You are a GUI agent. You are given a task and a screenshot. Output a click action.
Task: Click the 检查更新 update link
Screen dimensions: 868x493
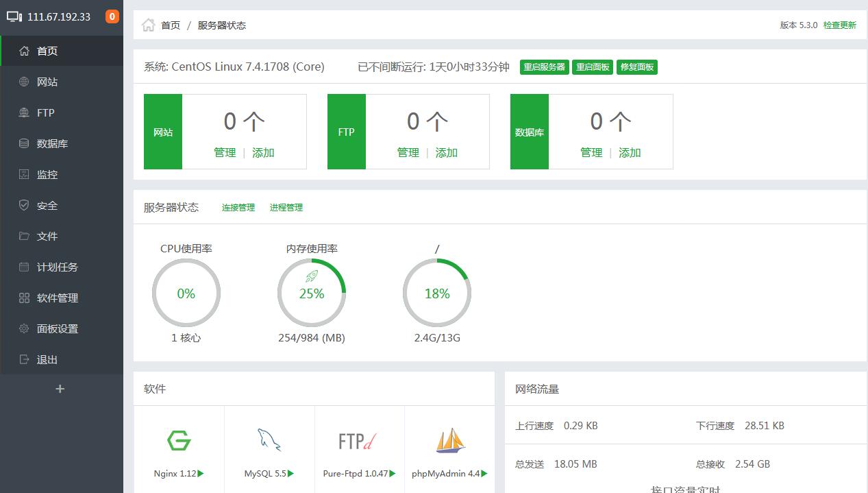pos(840,25)
